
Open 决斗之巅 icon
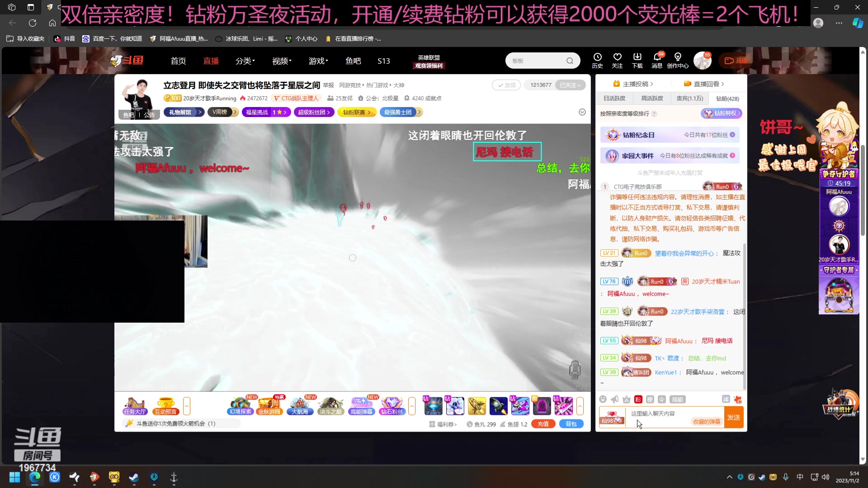pos(330,406)
